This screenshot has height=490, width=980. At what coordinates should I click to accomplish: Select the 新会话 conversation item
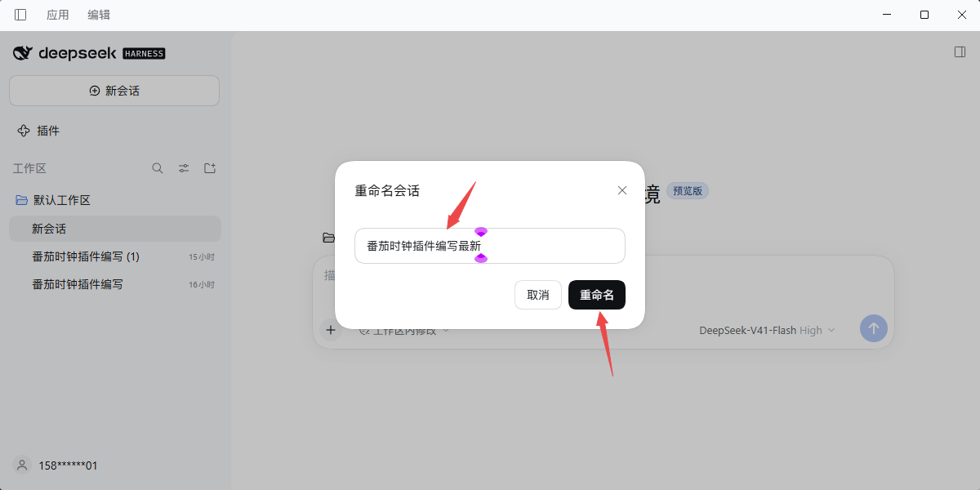[x=115, y=229]
